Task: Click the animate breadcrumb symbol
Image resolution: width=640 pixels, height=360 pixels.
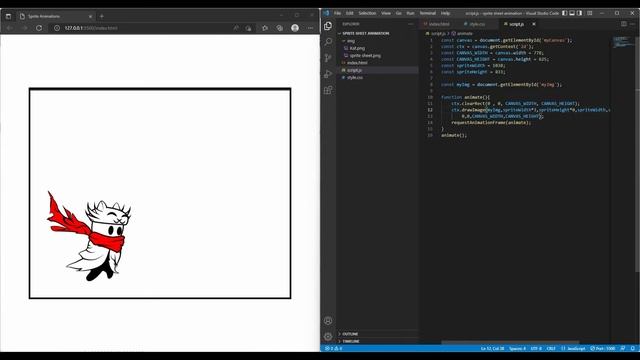Action: click(x=462, y=33)
